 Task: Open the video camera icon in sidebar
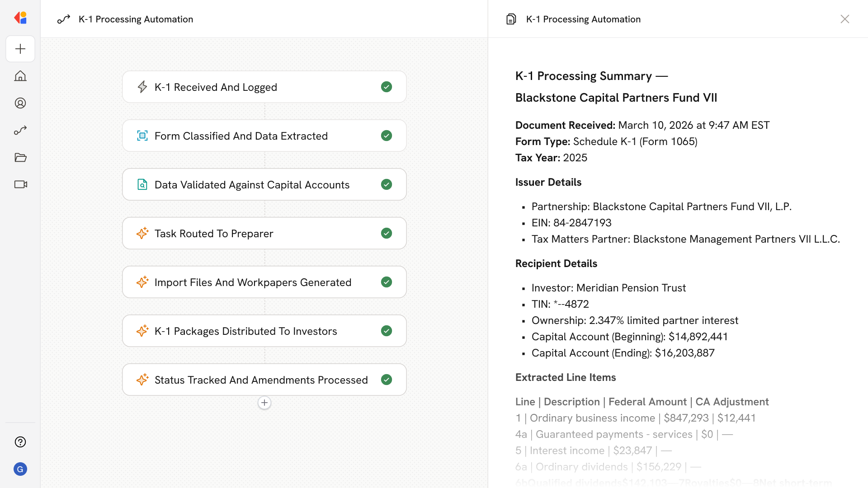20,184
